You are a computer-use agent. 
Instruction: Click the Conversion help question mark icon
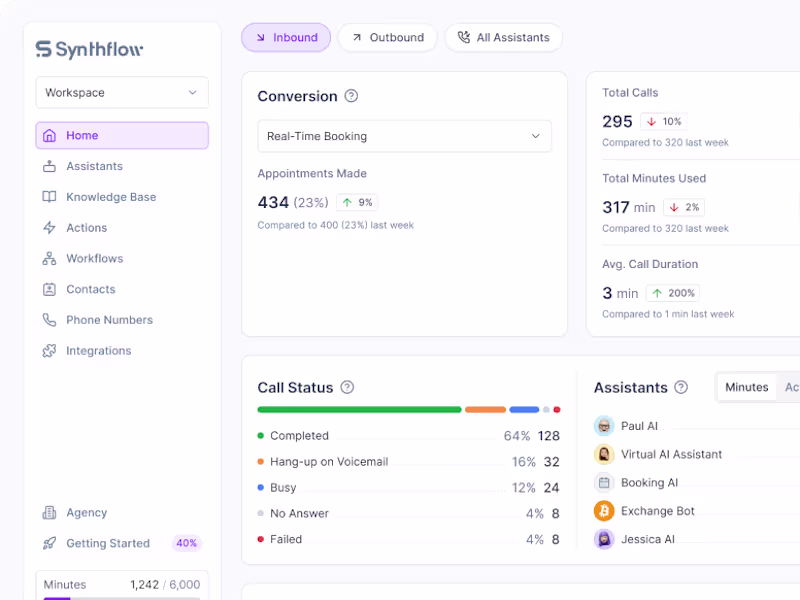pos(351,96)
